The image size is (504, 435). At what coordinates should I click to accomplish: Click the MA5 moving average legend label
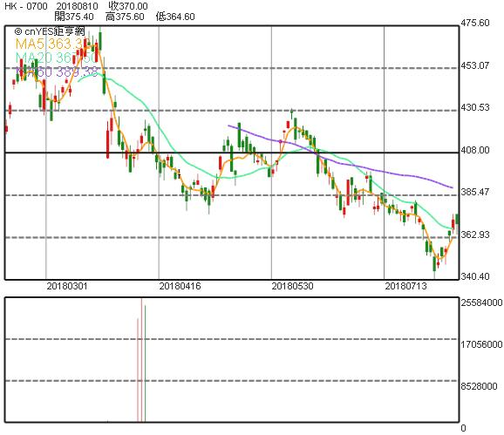coord(53,44)
